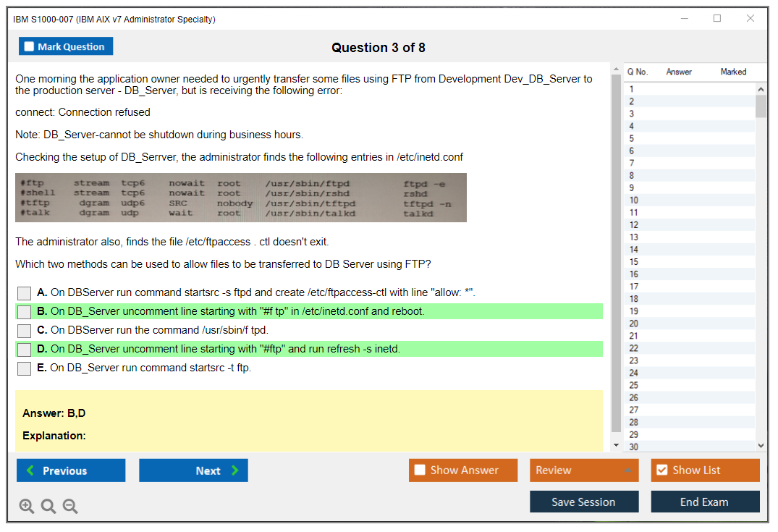Select question 10 in the list

point(634,200)
